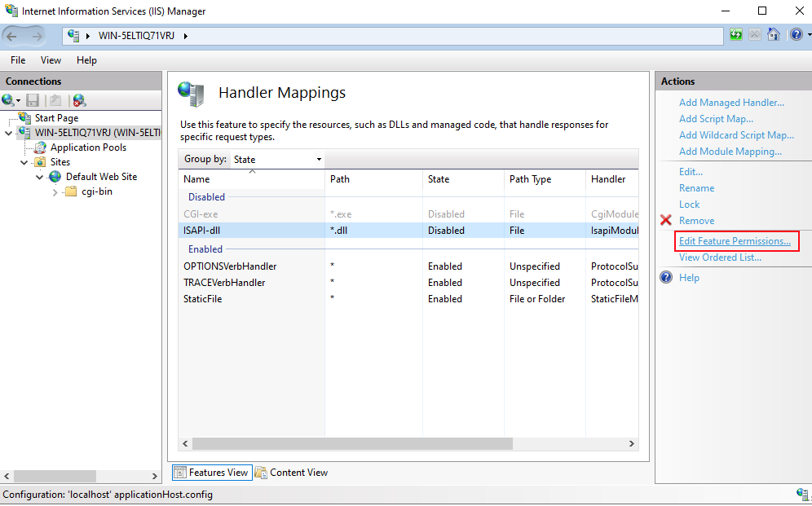Click the Create New Connection globe icon

(x=8, y=100)
